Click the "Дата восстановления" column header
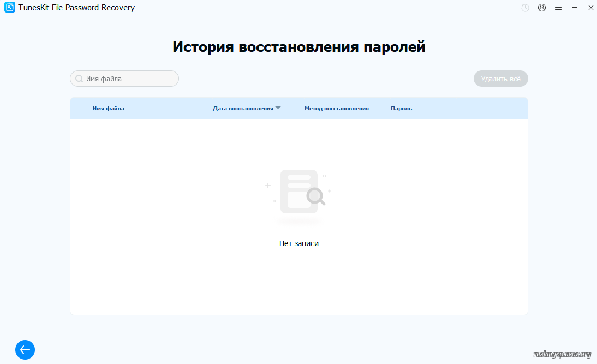The height and width of the screenshot is (364, 597). [243, 108]
